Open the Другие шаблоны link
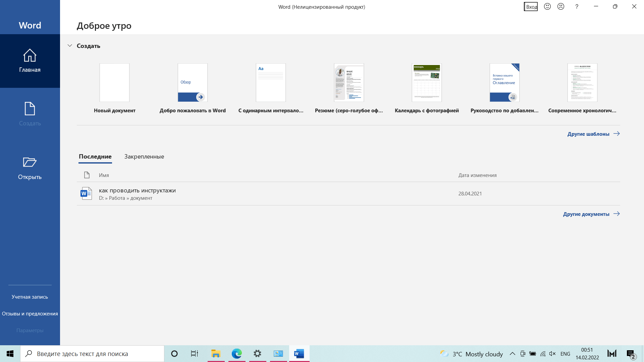 (593, 134)
